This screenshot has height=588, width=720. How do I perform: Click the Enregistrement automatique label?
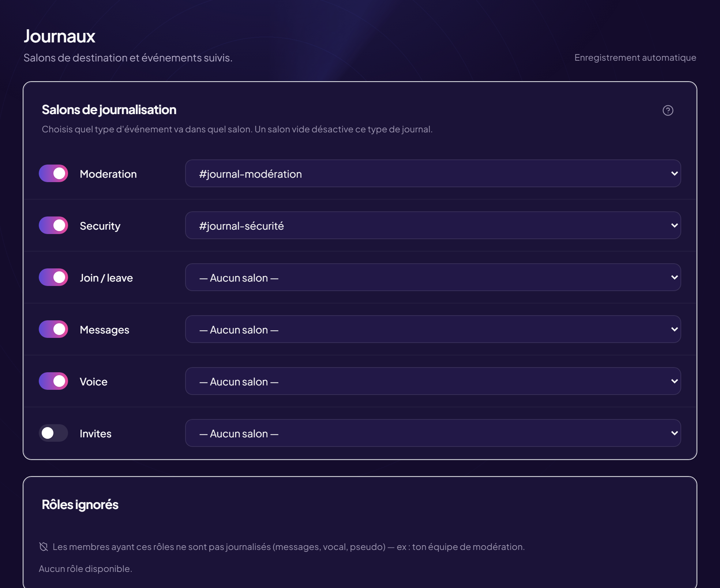point(635,57)
